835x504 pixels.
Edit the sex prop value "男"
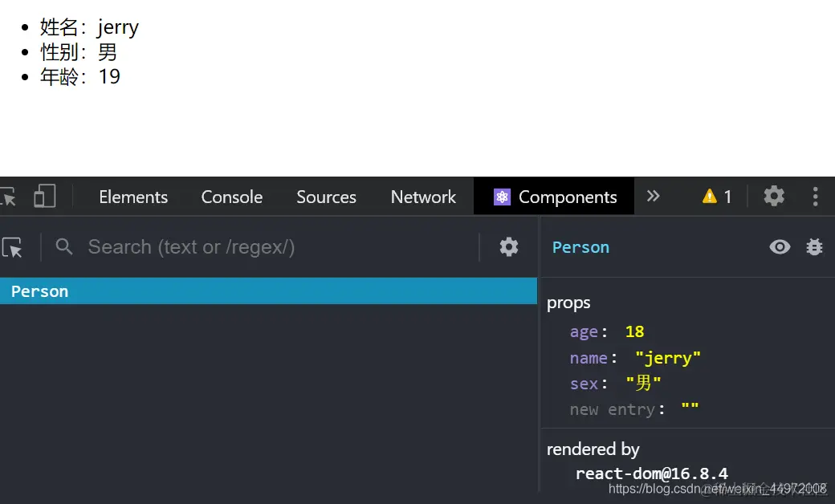(643, 383)
